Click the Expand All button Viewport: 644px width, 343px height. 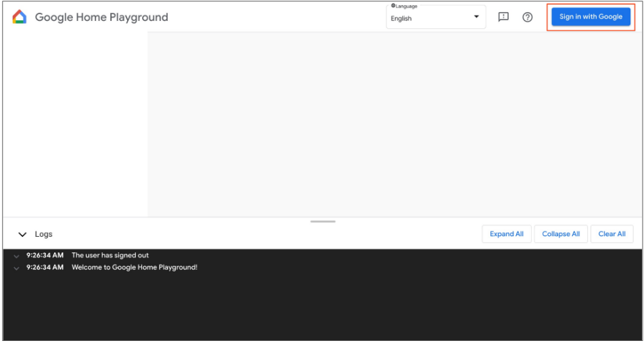(507, 234)
